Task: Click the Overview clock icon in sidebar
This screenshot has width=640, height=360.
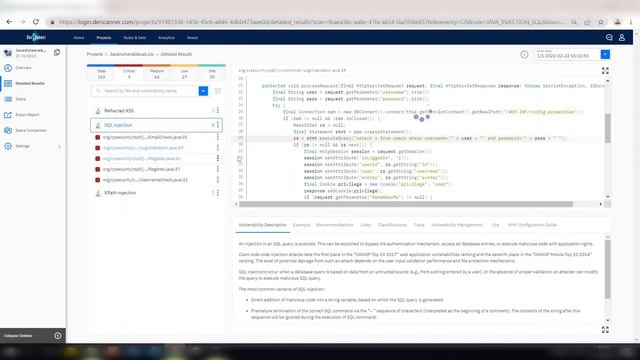Action: click(x=8, y=68)
